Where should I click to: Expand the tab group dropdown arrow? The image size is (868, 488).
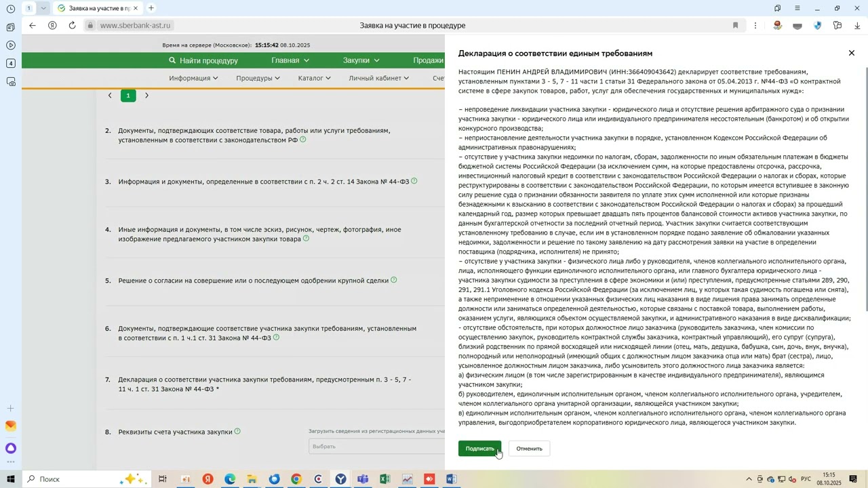pyautogui.click(x=43, y=8)
